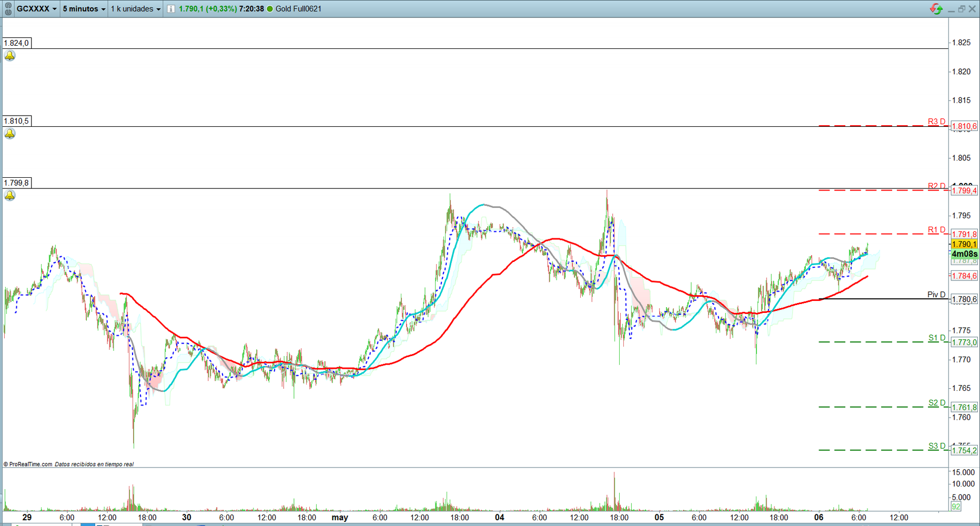Open the instrument info icon
This screenshot has height=526, width=980.
(171, 9)
